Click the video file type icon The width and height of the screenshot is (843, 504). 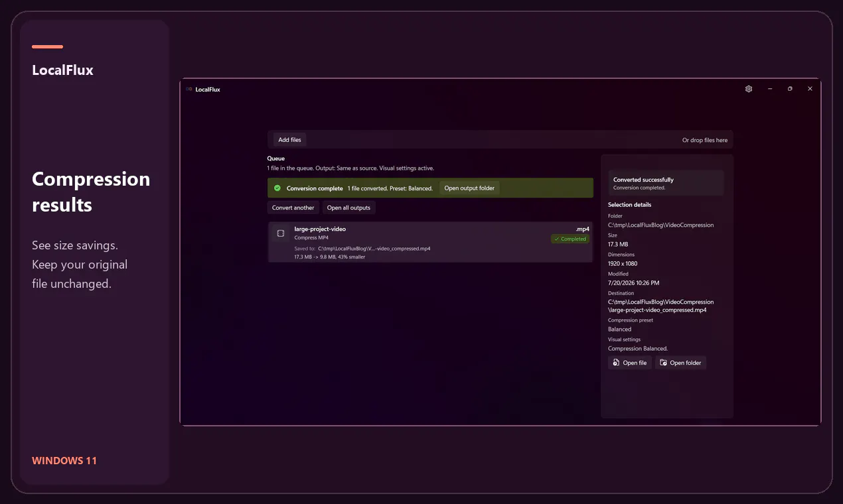[x=281, y=233]
